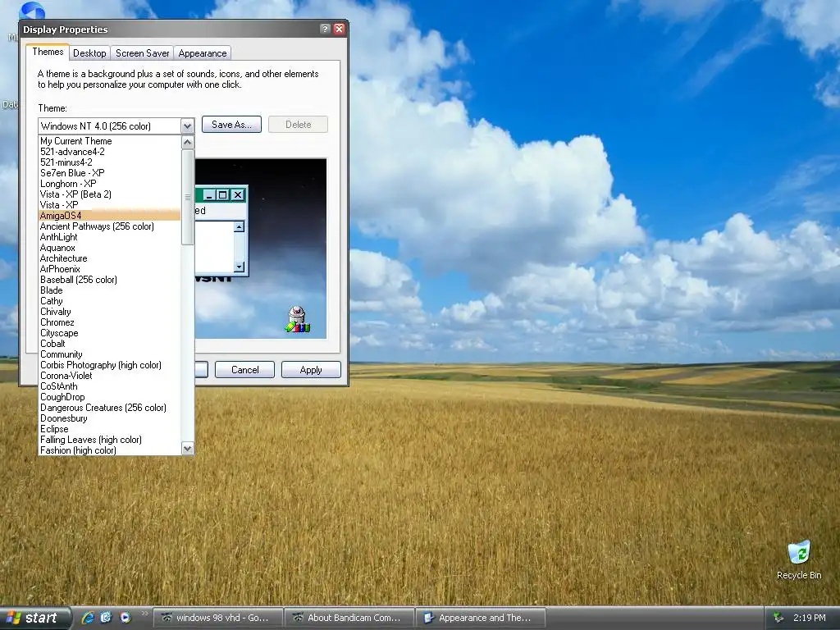Choose the Architecture theme
Viewport: 840px width, 630px height.
tap(109, 258)
